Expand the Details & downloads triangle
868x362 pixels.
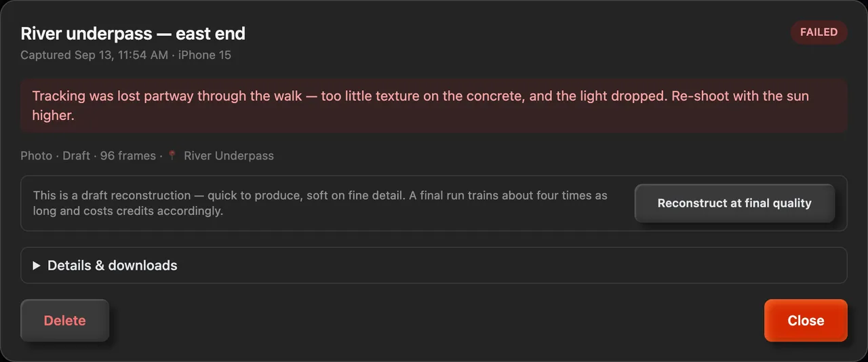click(x=37, y=266)
